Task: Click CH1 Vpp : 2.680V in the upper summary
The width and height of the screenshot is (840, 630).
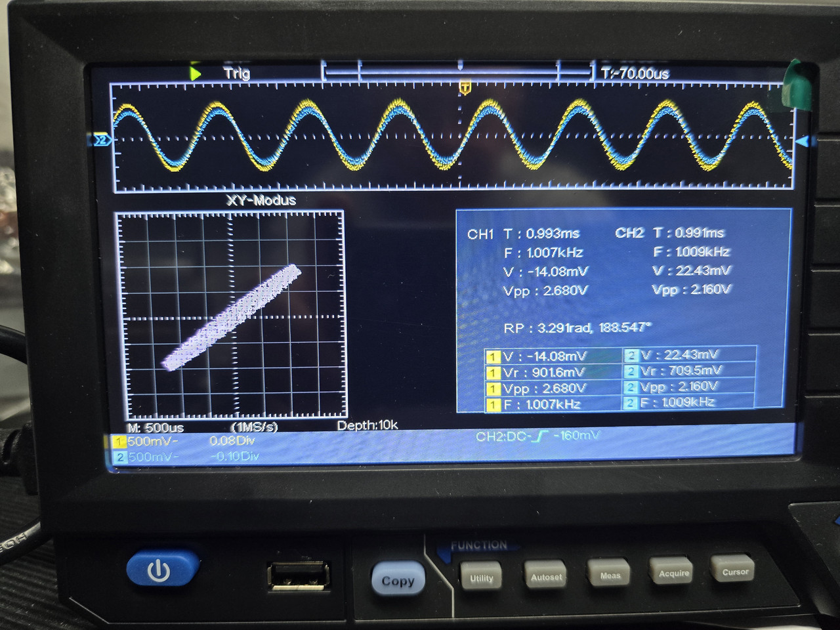Action: point(545,291)
